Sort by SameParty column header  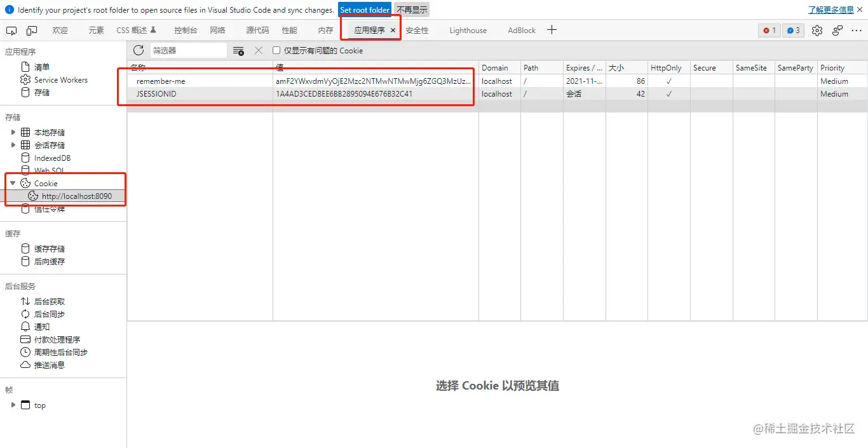pyautogui.click(x=796, y=68)
